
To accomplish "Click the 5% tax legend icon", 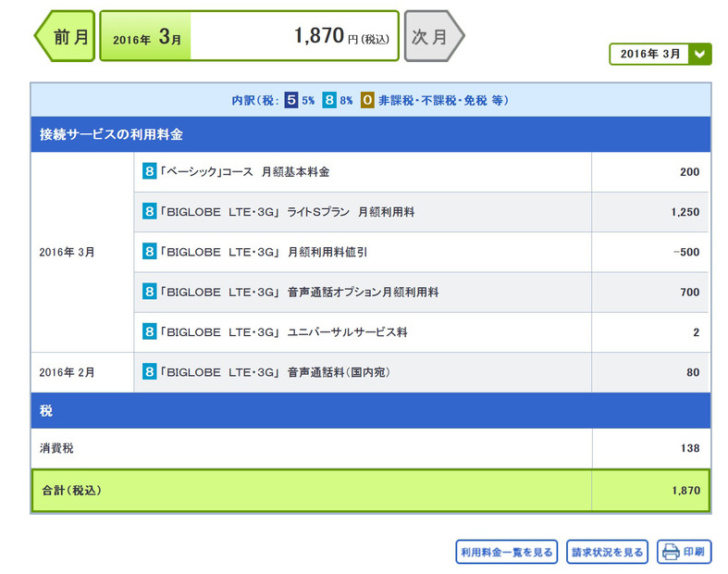I will tap(291, 100).
